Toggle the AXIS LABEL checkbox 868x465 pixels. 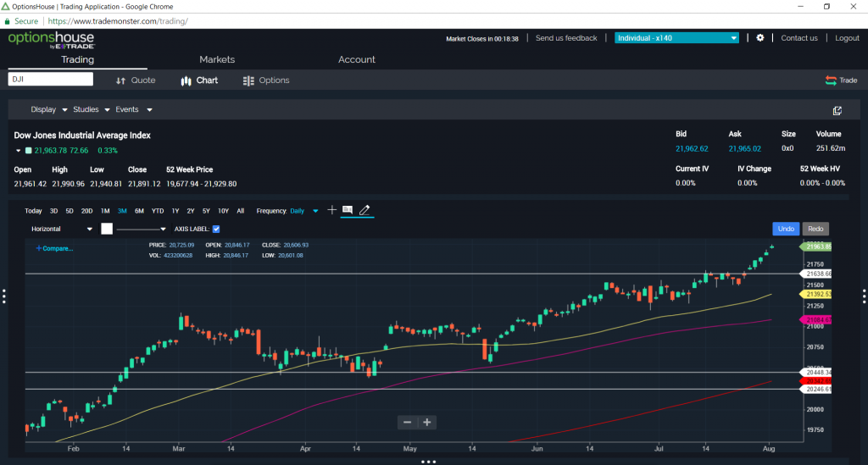tap(216, 229)
